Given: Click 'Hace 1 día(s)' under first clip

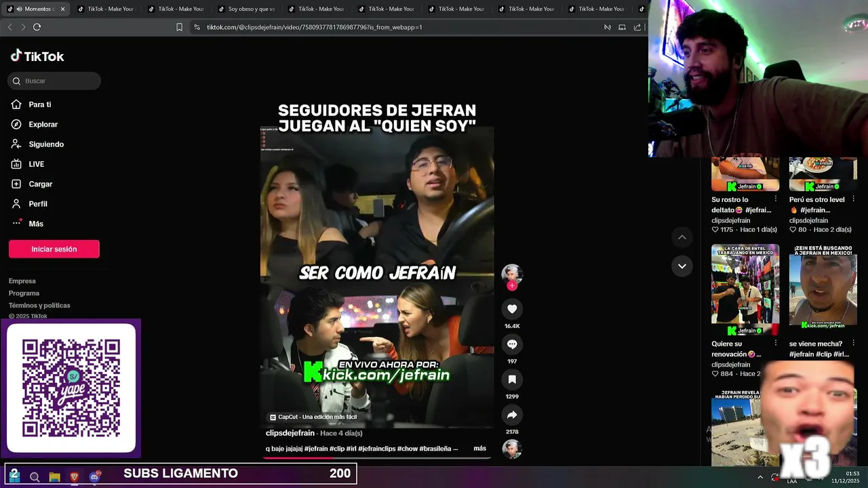Looking at the screenshot, I should tap(758, 230).
